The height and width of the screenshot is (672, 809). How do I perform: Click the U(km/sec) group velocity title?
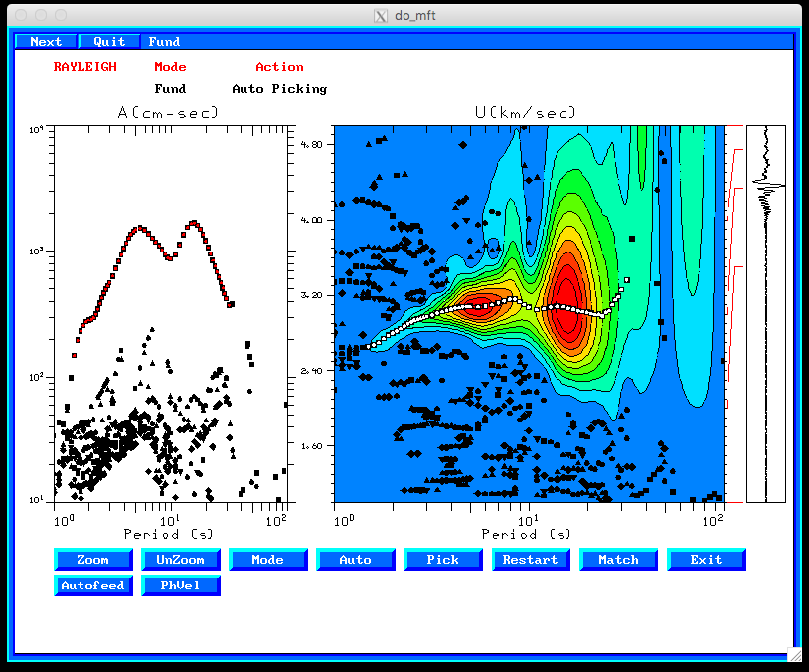[x=525, y=112]
